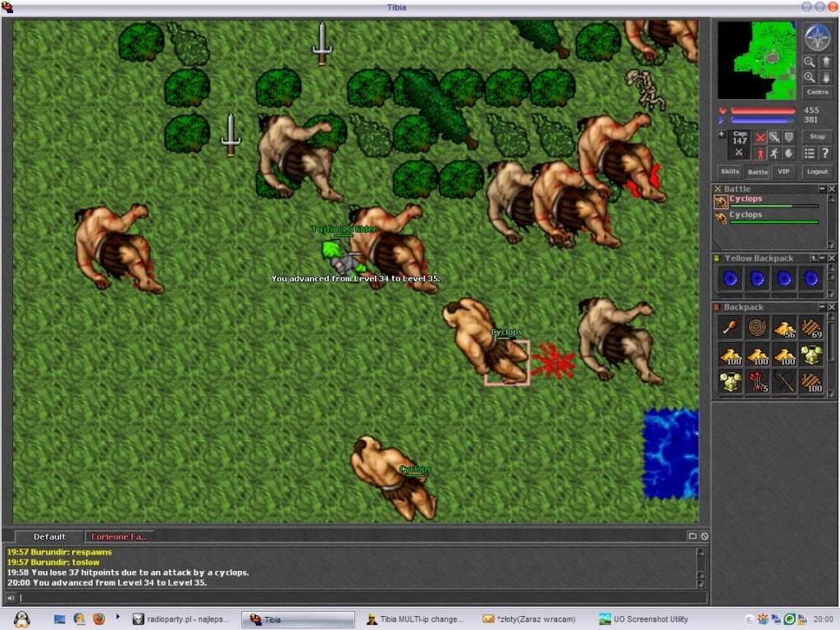Select the brown stack of 100 spears
840x630 pixels.
pos(811,382)
